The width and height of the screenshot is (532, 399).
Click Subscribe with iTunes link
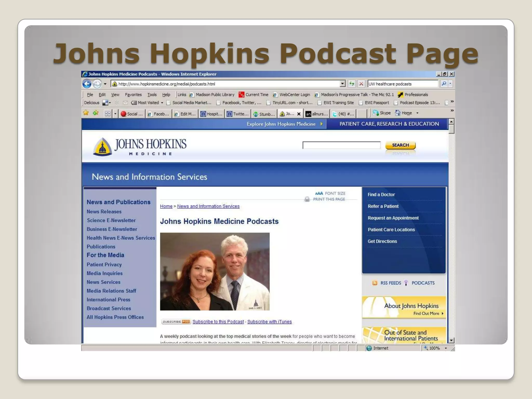[269, 322]
